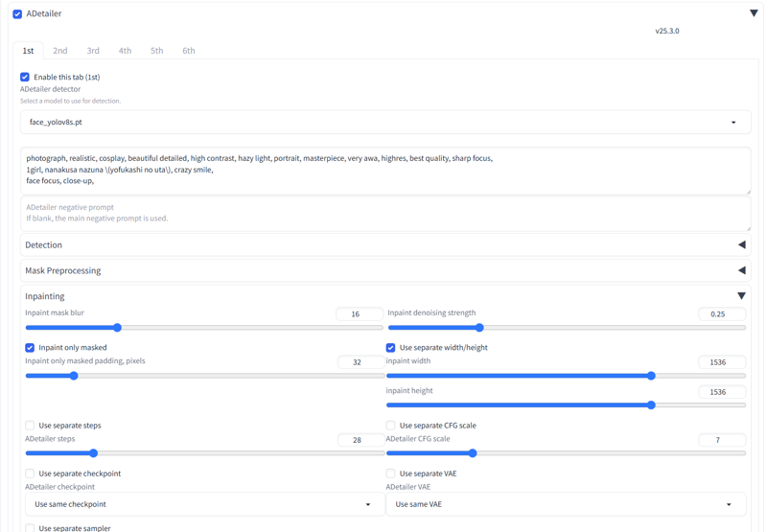The width and height of the screenshot is (767, 532).
Task: Expand the Mask Preprocessing section arrow
Action: tap(741, 270)
